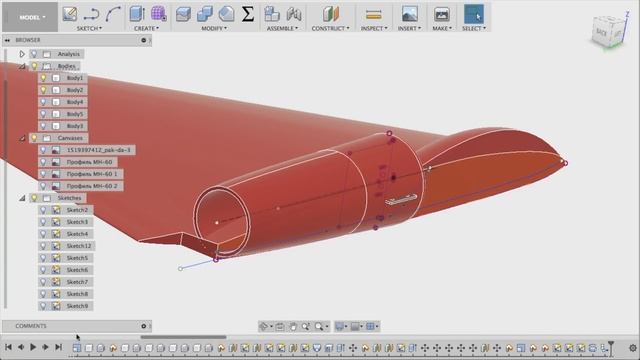Click the ViewCube BACK face

[x=601, y=32]
